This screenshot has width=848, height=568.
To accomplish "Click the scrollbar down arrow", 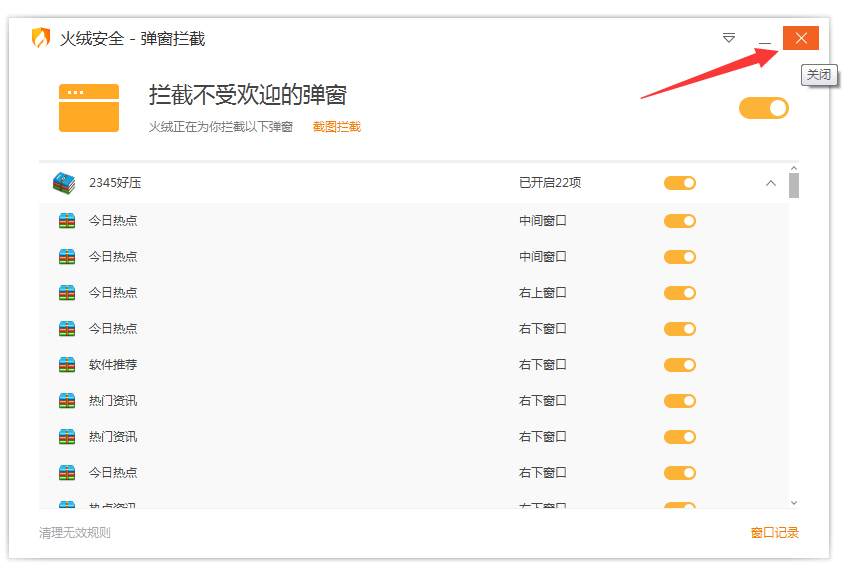I will pos(793,503).
